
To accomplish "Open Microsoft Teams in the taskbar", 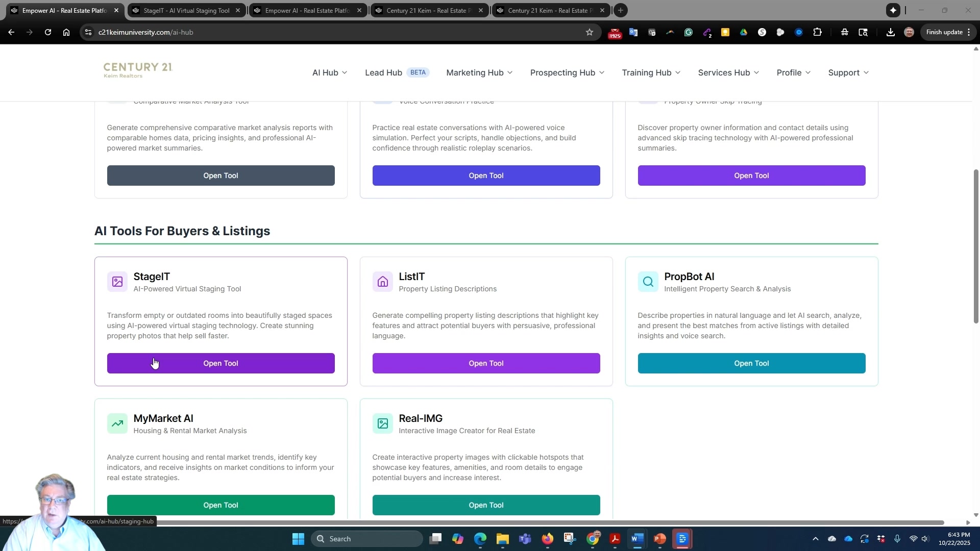I will (525, 539).
